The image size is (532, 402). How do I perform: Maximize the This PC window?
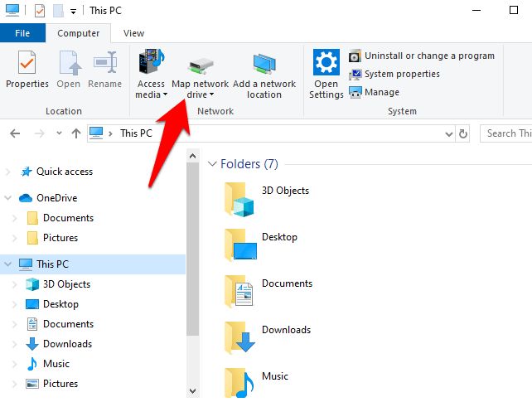pos(514,10)
